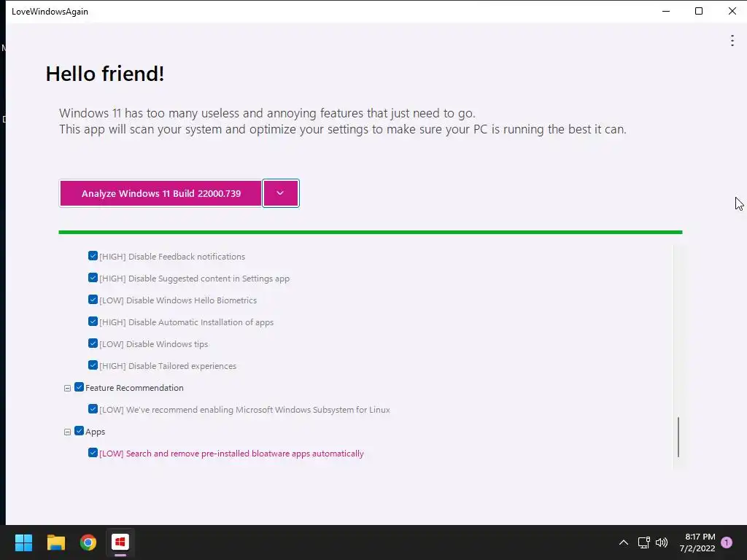Open the Windows Start menu
The image size is (747, 560).
[x=23, y=542]
